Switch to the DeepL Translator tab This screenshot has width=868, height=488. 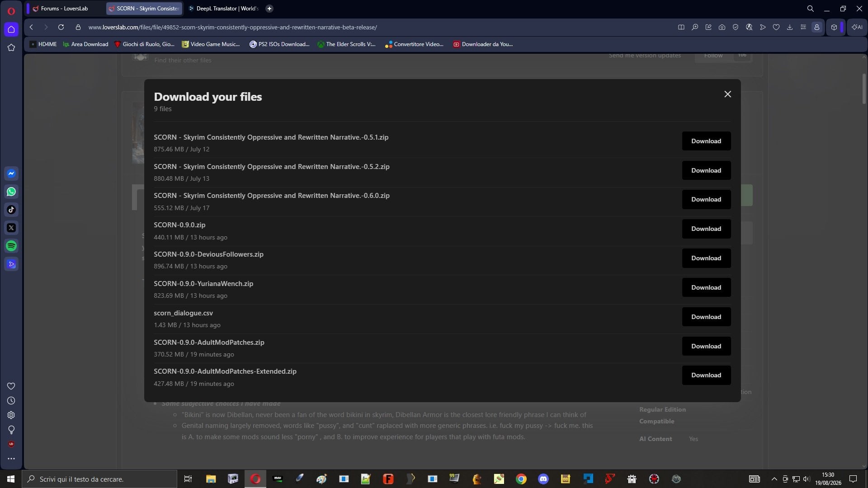click(x=223, y=9)
